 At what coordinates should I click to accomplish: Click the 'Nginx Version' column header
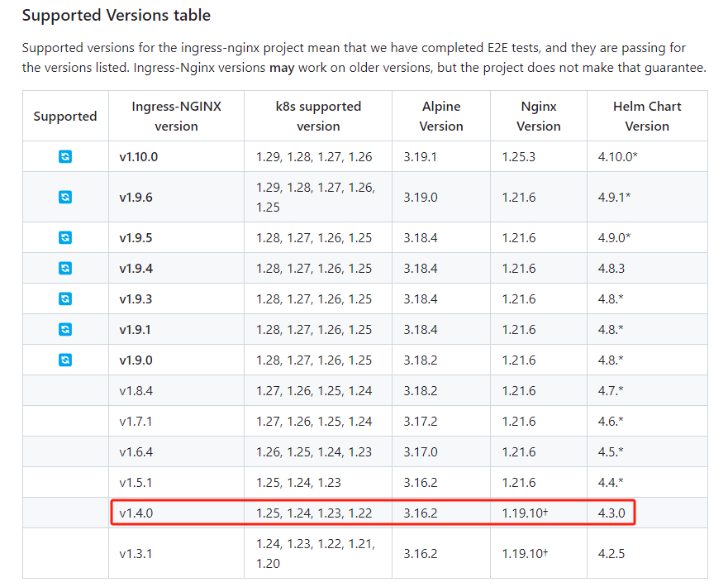click(x=539, y=116)
